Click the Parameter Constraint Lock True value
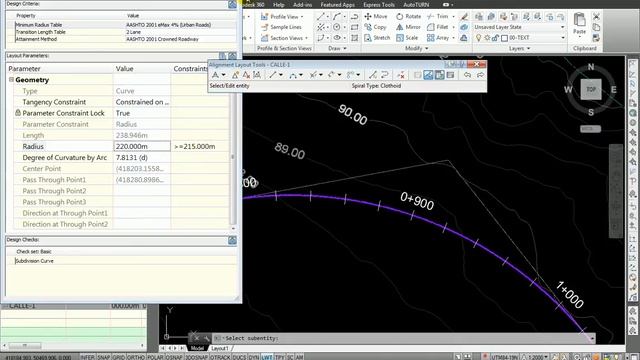 [x=142, y=113]
